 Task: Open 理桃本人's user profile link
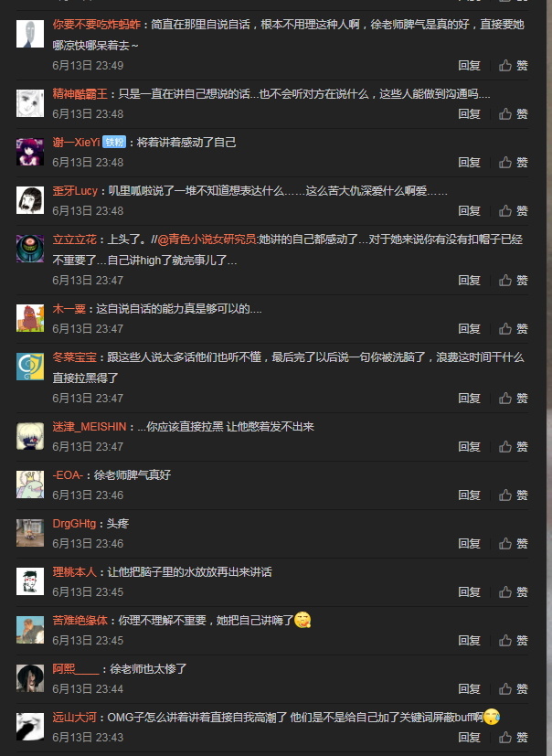coord(75,572)
